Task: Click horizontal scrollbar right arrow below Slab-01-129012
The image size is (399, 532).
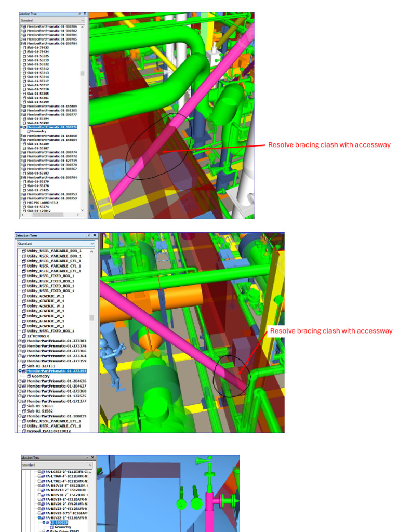Action: pos(78,215)
